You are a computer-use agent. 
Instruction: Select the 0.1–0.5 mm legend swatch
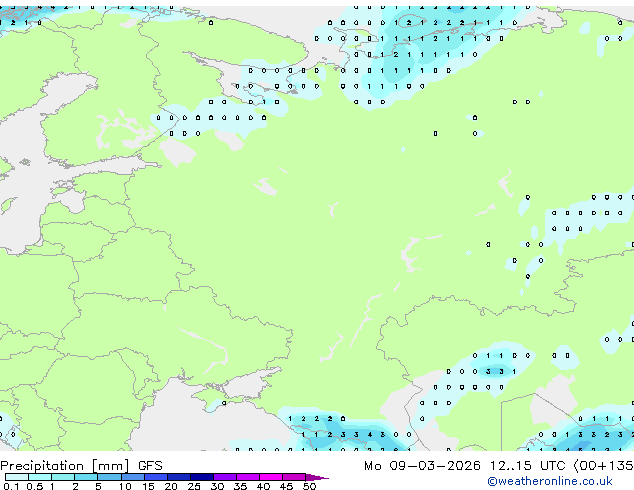17,477
